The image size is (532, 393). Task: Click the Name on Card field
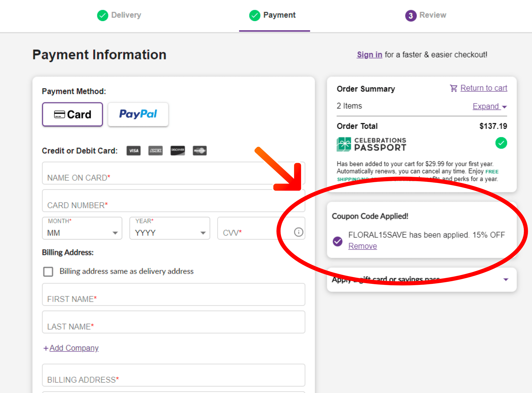coord(174,173)
